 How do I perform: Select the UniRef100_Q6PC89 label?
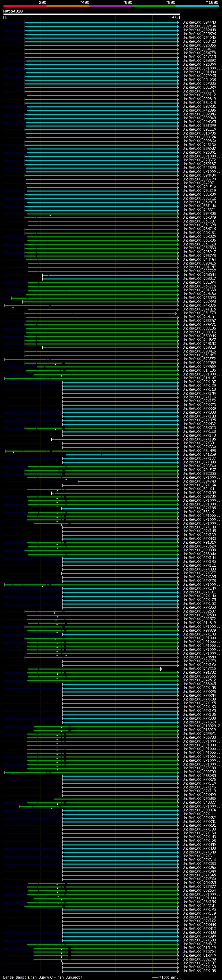coord(199,768)
